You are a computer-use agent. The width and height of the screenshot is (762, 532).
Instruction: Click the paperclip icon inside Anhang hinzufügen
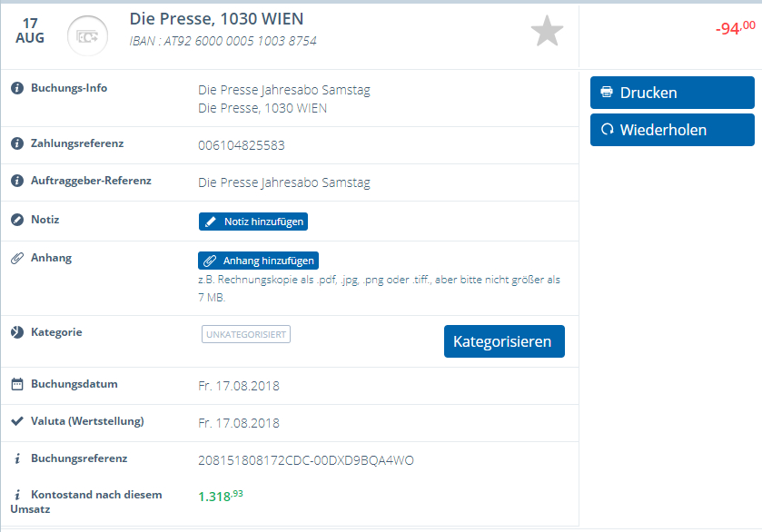pos(210,261)
